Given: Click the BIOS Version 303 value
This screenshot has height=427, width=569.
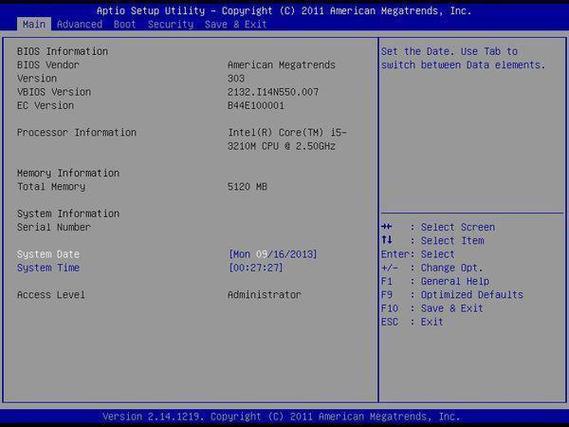Looking at the screenshot, I should pyautogui.click(x=236, y=78).
